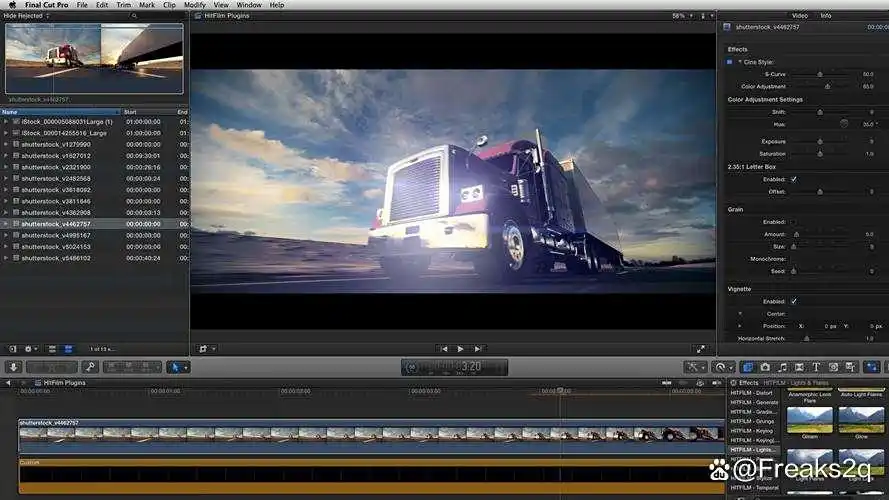
Task: Open the Titles browser T icon
Action: point(816,367)
